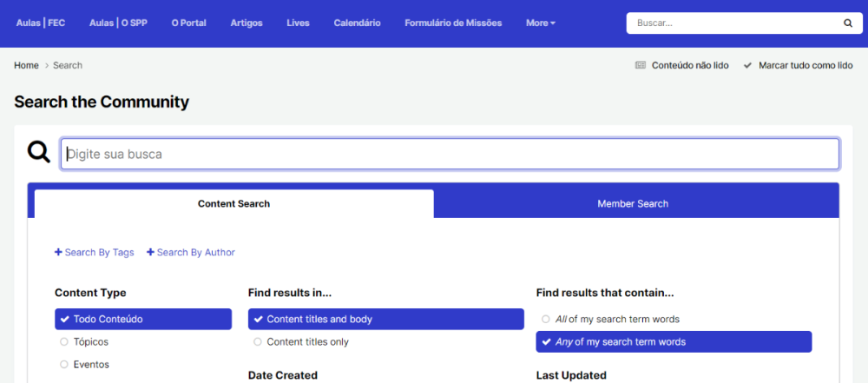Click the mark all read checkmark icon
This screenshot has width=868, height=383.
click(747, 65)
